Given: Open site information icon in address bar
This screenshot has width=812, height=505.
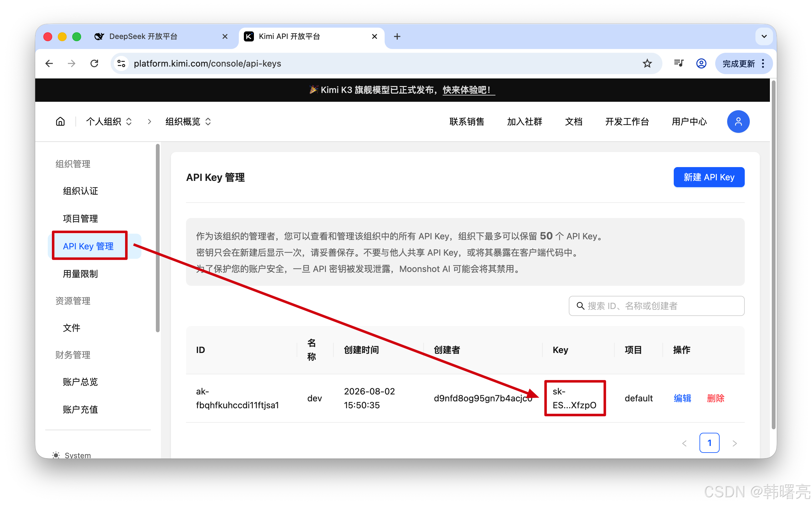Looking at the screenshot, I should 121,63.
